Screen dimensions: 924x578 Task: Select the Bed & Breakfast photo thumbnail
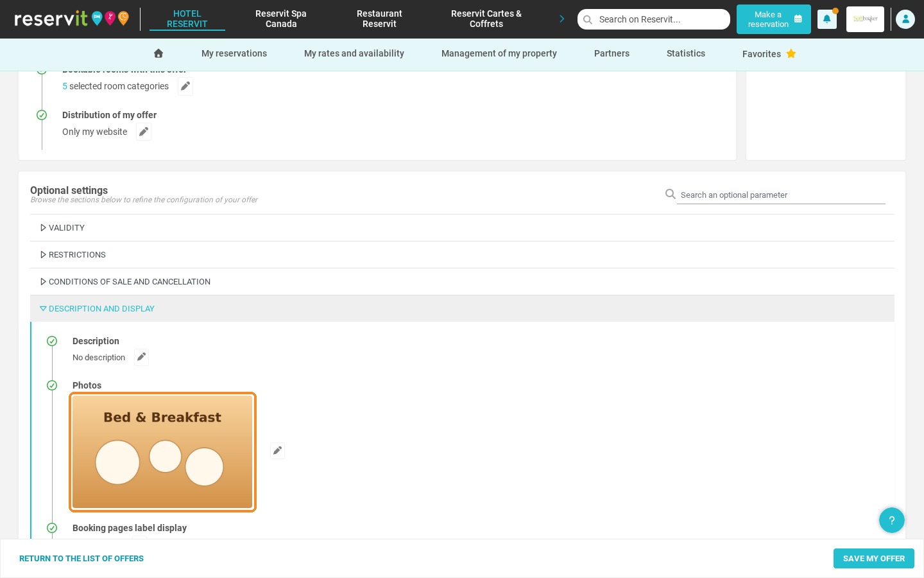pyautogui.click(x=162, y=452)
